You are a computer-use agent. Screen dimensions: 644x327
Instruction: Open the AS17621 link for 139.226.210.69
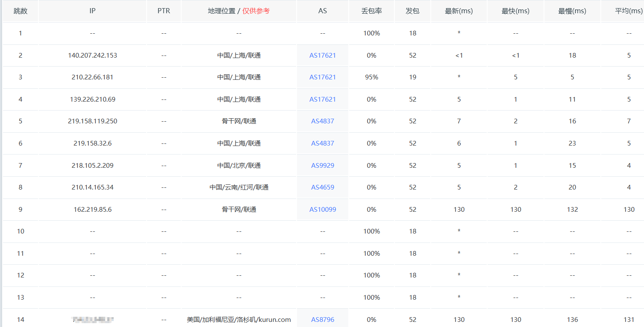click(323, 99)
